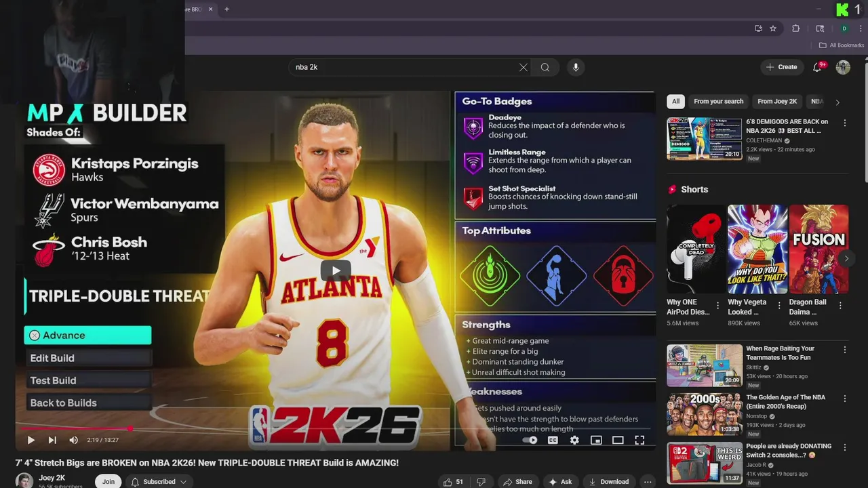The image size is (868, 488).
Task: Click the Ask button
Action: pos(561,482)
